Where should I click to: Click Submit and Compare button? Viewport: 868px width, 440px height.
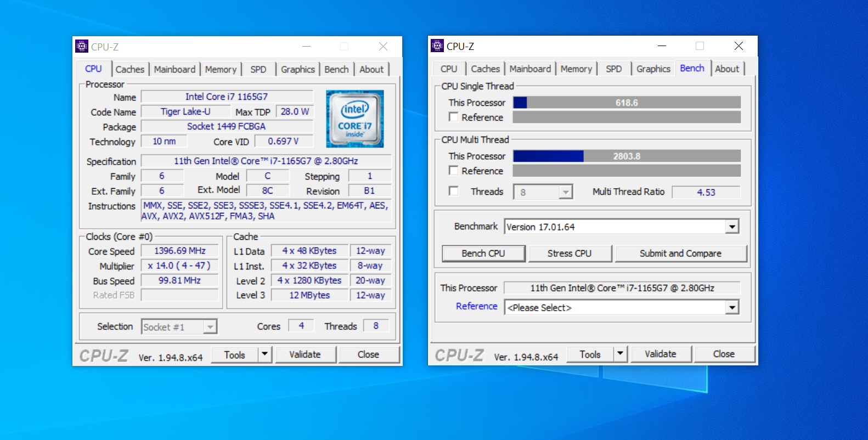pos(680,253)
